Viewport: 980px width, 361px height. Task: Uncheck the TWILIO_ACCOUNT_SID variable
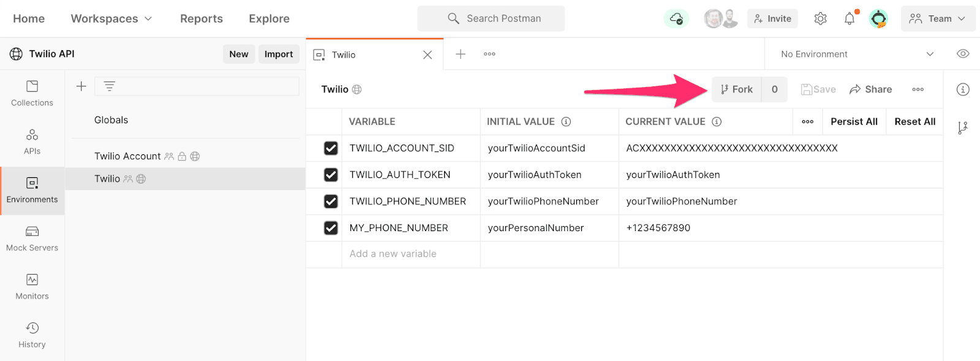coord(331,148)
